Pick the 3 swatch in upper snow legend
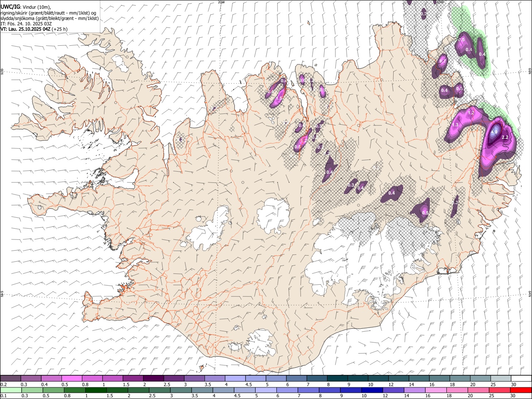The height and width of the screenshot is (399, 532). (194, 378)
